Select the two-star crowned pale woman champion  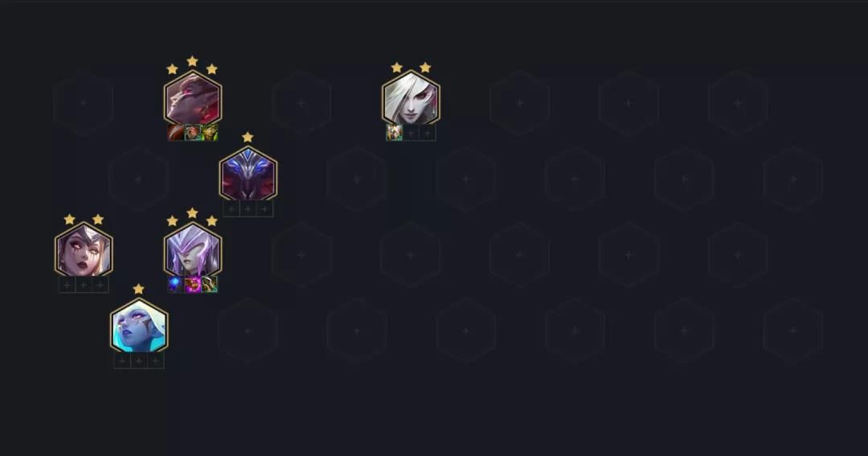coord(84,250)
